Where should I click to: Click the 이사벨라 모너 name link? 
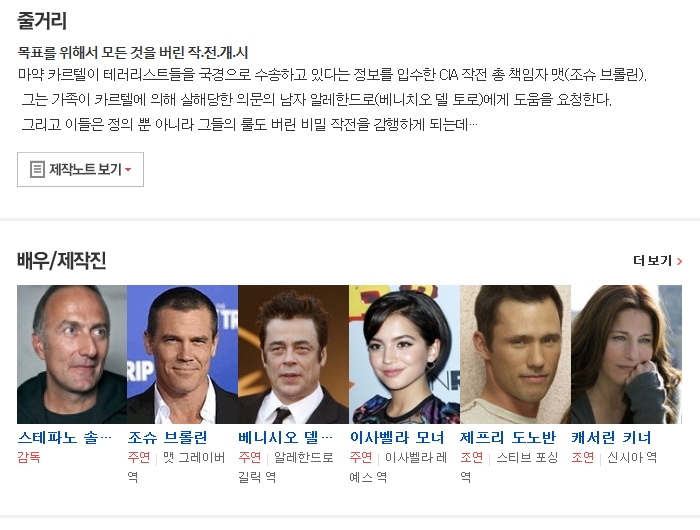(397, 437)
